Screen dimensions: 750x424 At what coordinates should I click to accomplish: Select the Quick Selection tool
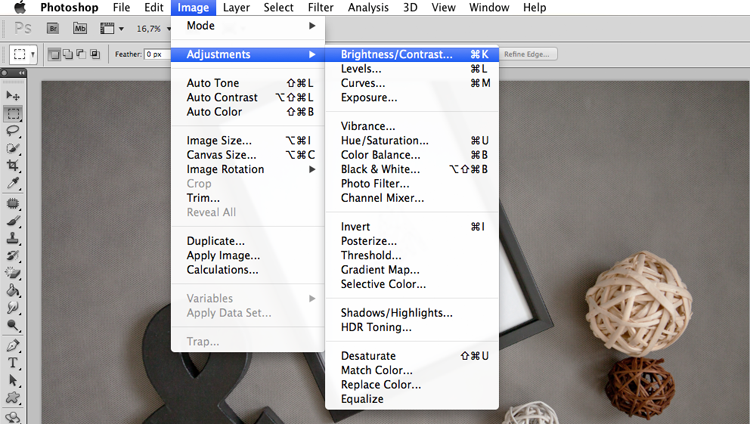[x=13, y=148]
